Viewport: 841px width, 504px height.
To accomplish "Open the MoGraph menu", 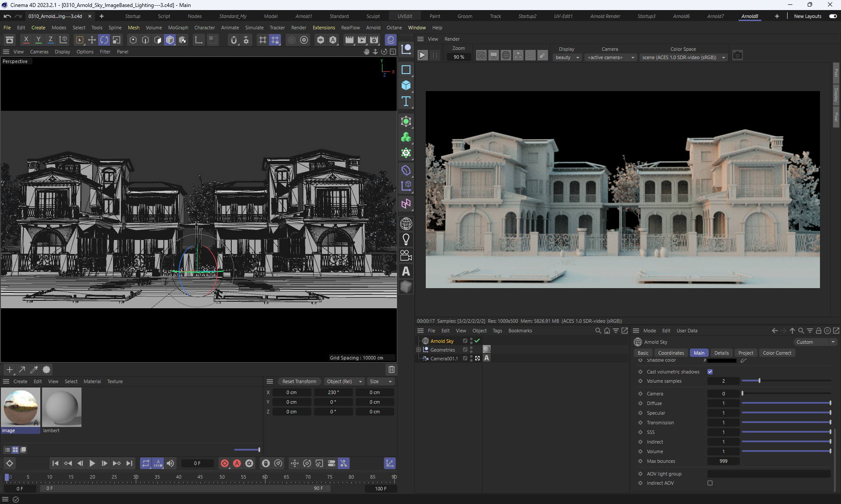I will click(178, 28).
